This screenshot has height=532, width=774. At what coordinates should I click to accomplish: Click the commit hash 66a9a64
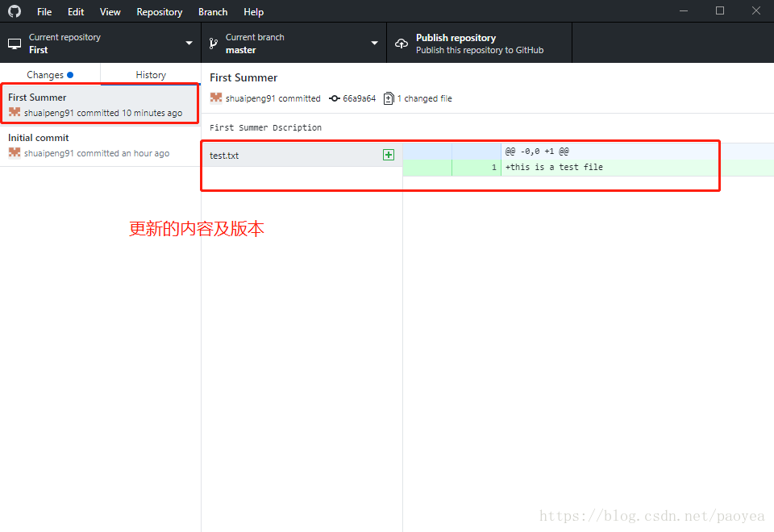[x=359, y=98]
